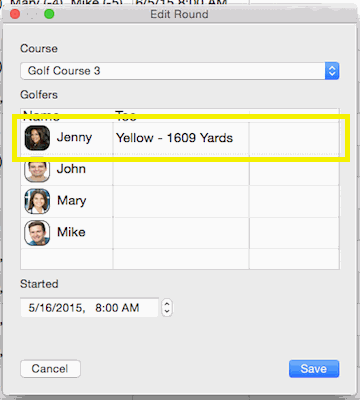
Task: Click the Started date stepper arrows
Action: point(167,307)
